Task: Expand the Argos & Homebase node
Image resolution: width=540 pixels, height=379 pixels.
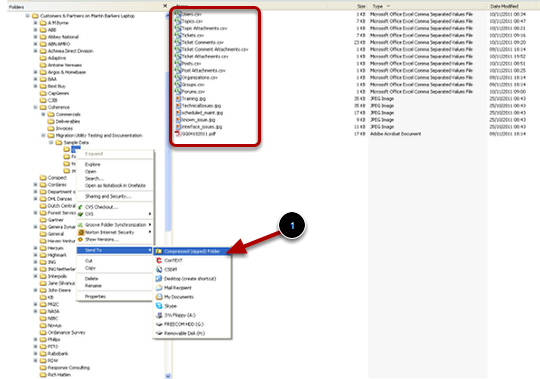Action: coord(35,72)
